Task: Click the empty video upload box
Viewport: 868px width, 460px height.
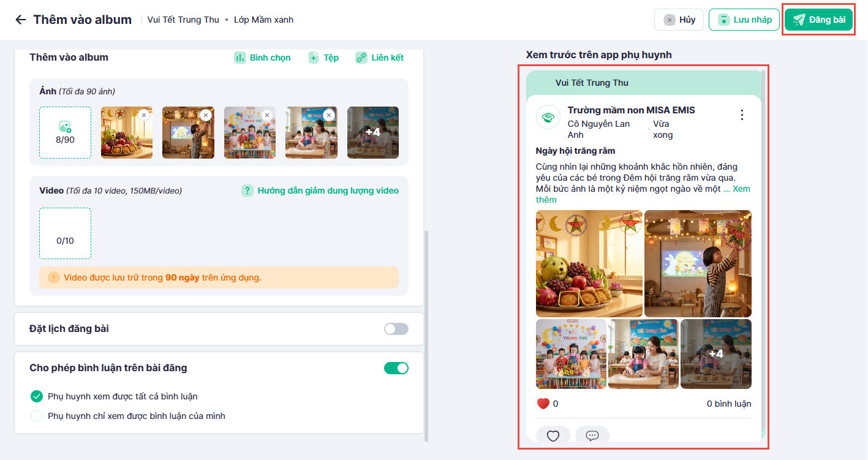Action: [65, 233]
